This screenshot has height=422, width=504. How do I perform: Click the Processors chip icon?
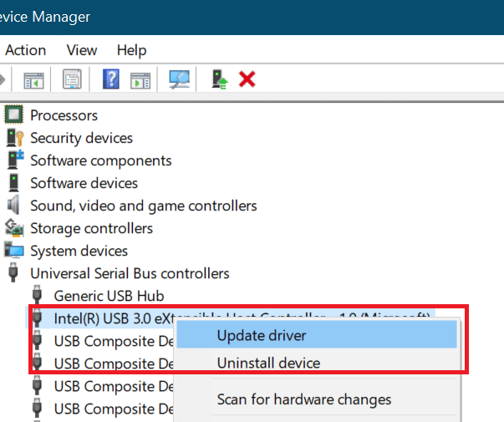click(13, 114)
